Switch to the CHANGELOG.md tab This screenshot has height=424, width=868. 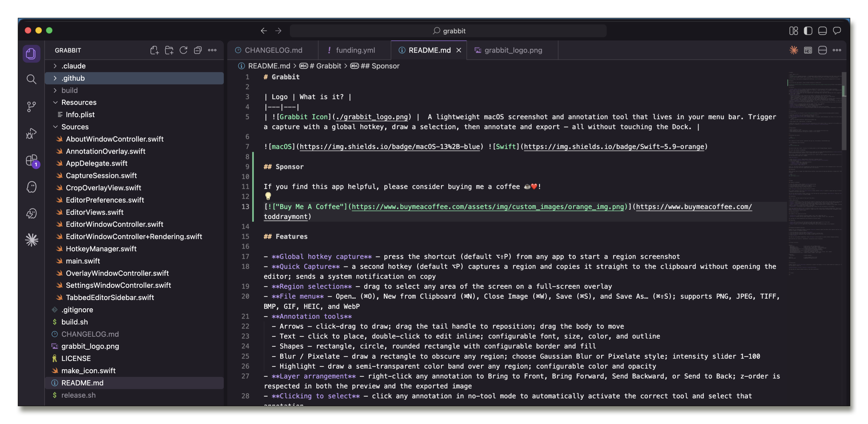[x=273, y=50]
